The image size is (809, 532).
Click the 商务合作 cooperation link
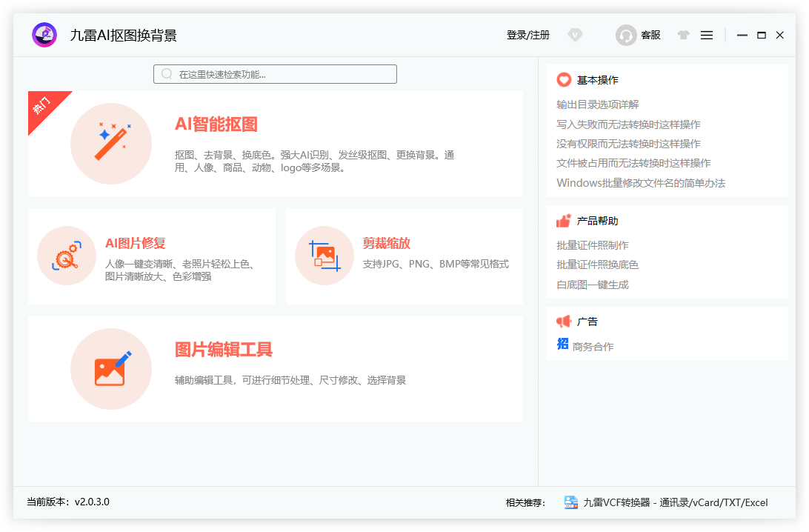coord(593,345)
